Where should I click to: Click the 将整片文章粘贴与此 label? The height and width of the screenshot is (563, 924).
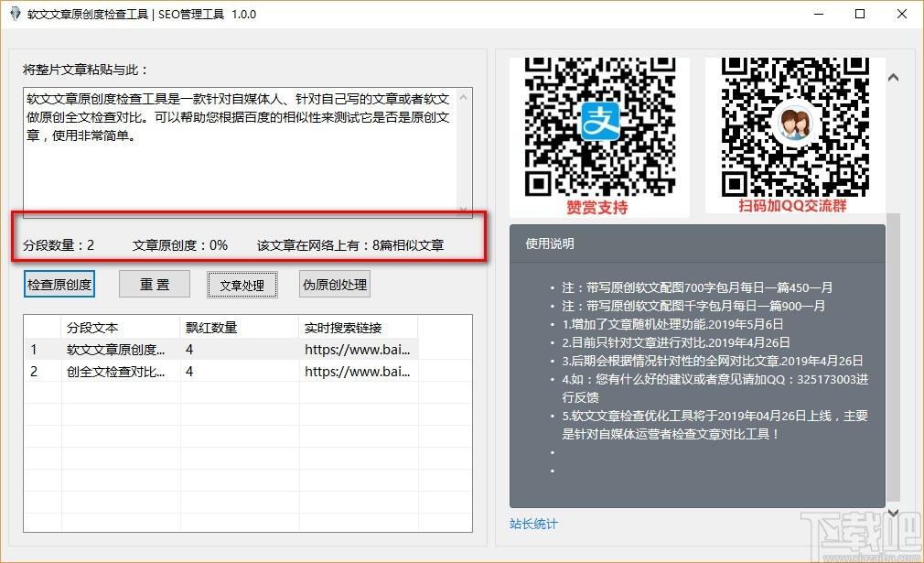tap(85, 70)
